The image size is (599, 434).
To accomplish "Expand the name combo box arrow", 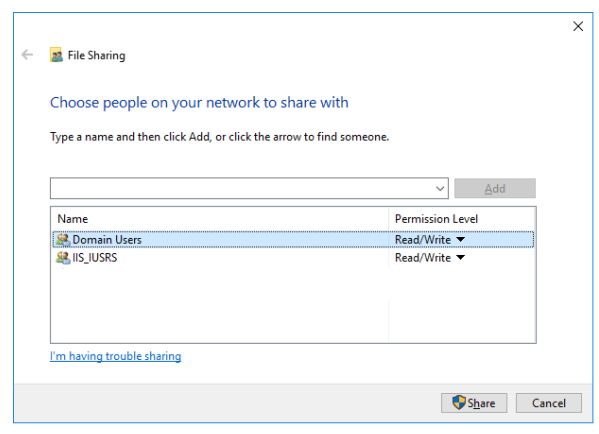I will (440, 188).
